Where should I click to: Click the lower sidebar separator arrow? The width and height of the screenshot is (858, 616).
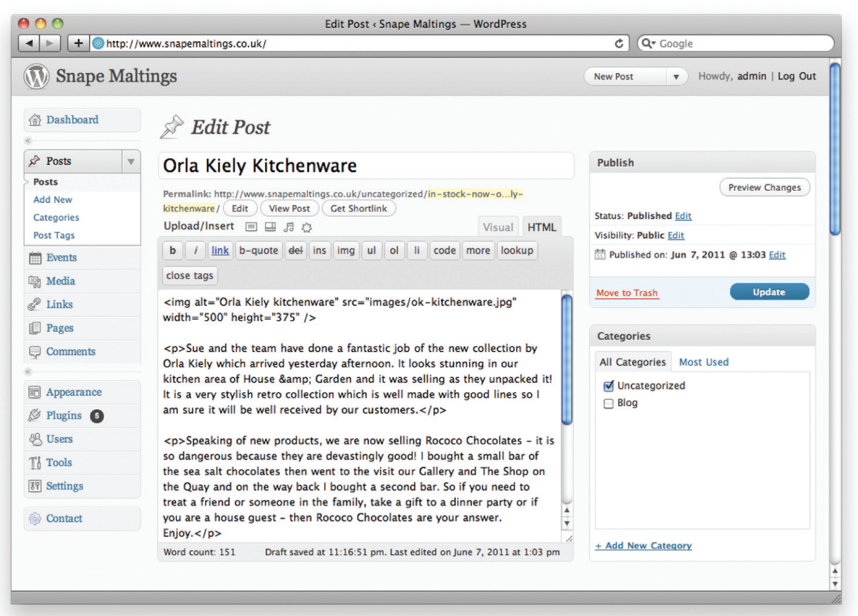(x=28, y=372)
